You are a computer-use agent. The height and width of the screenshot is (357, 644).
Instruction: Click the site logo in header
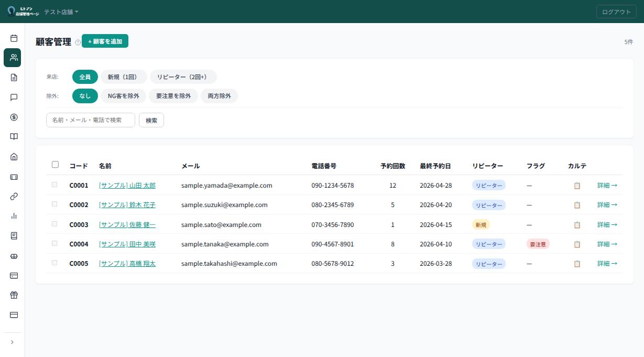click(23, 12)
